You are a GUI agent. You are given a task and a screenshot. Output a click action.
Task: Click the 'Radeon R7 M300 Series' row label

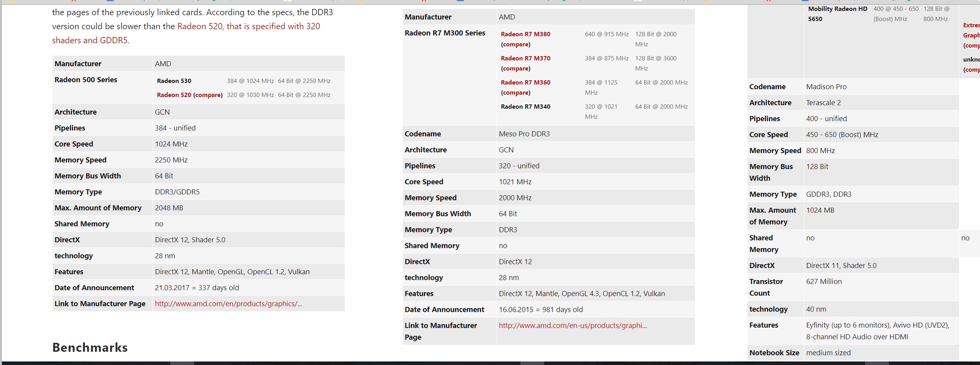pos(445,33)
